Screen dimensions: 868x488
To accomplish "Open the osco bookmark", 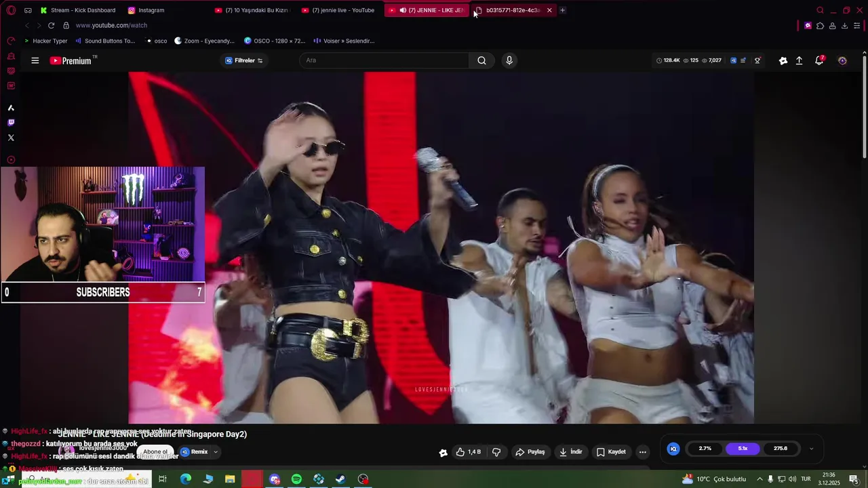I will pos(156,41).
